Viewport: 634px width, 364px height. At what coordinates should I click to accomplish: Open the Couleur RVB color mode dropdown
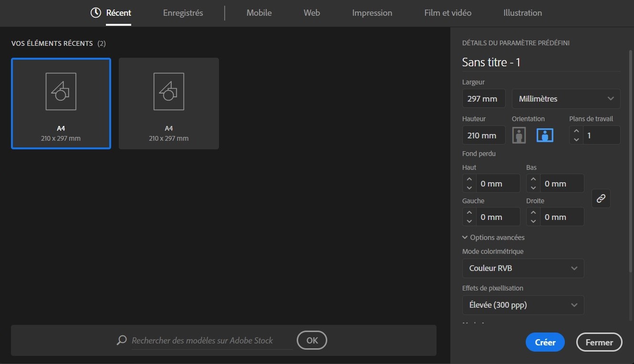tap(523, 268)
